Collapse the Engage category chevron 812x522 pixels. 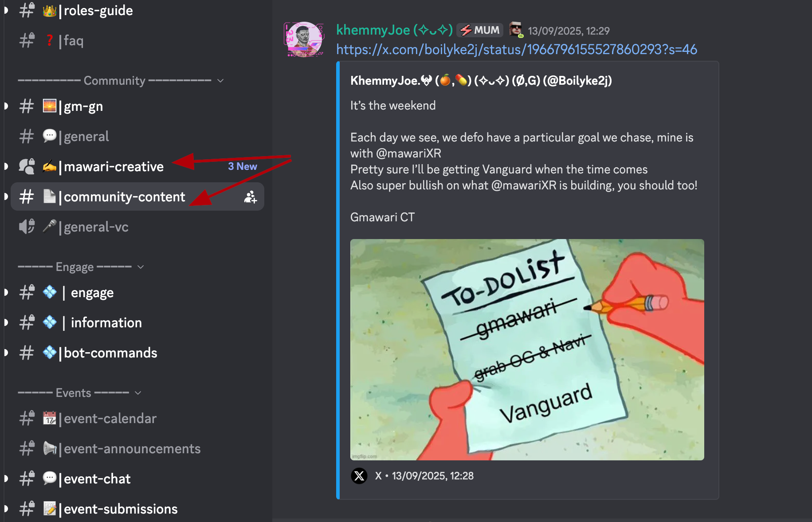point(141,267)
